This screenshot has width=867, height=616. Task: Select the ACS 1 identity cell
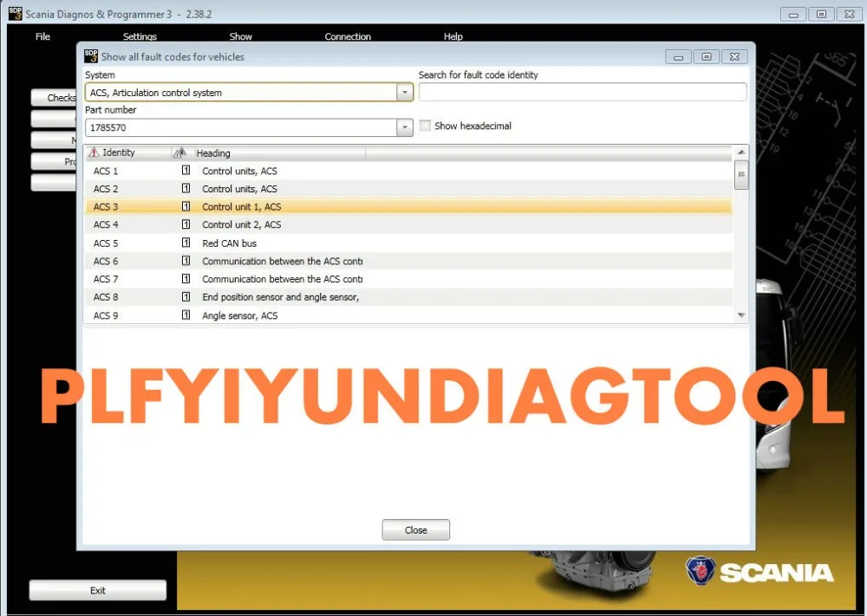click(x=106, y=171)
